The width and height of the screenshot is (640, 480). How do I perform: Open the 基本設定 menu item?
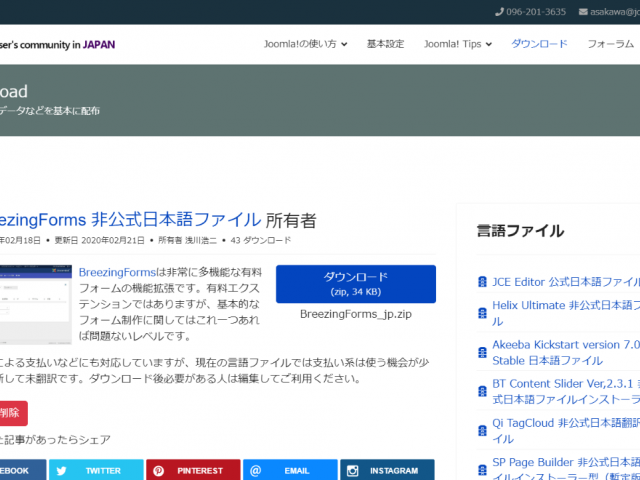point(385,44)
